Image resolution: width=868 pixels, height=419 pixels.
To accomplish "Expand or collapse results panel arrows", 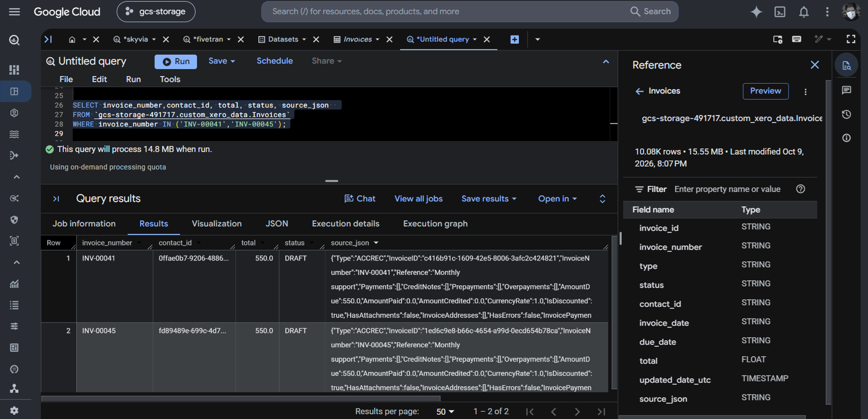I will pyautogui.click(x=602, y=199).
